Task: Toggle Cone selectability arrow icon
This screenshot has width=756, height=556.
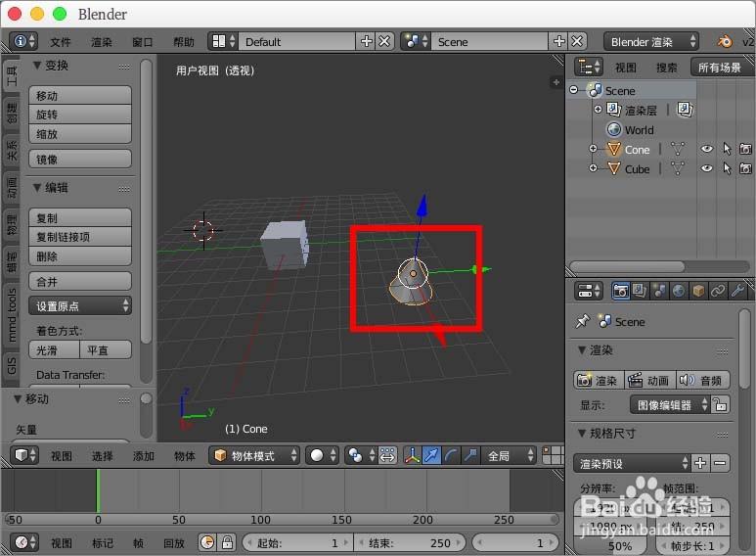Action: [727, 149]
